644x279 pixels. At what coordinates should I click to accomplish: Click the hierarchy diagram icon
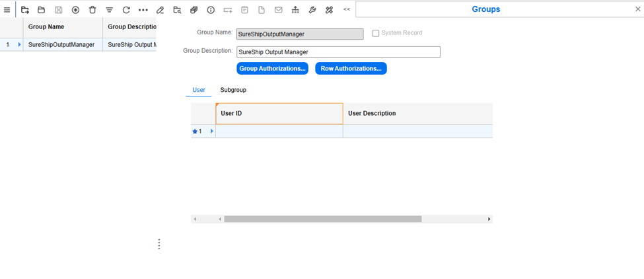pos(295,10)
